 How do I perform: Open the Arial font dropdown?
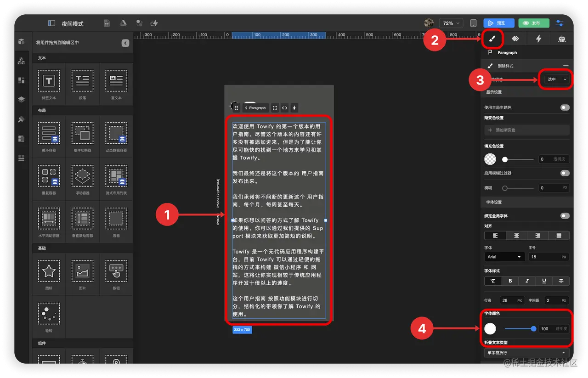coord(505,257)
